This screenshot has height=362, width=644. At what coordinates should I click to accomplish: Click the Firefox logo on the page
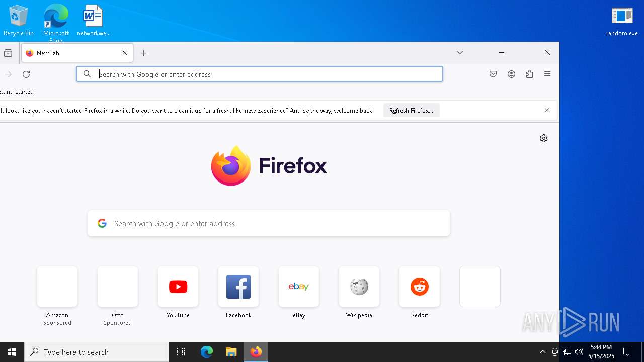click(x=269, y=165)
